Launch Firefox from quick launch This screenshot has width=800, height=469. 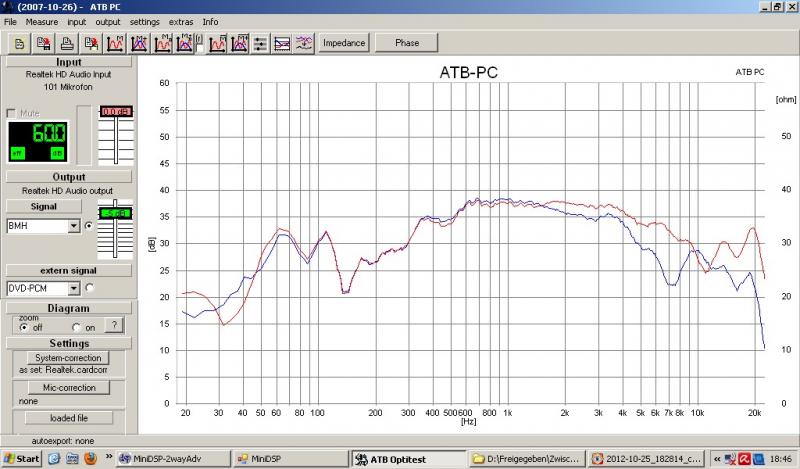90,459
